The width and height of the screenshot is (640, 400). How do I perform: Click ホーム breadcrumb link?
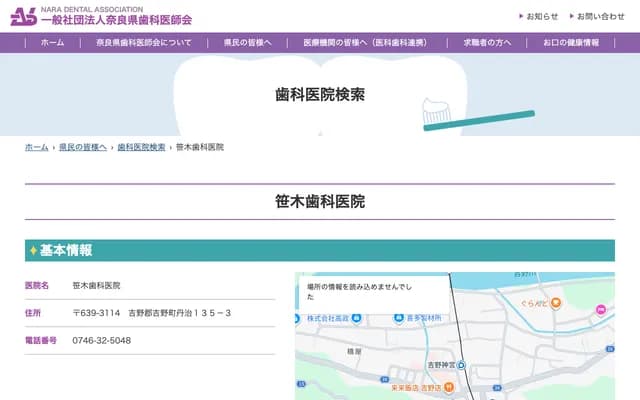(36, 147)
